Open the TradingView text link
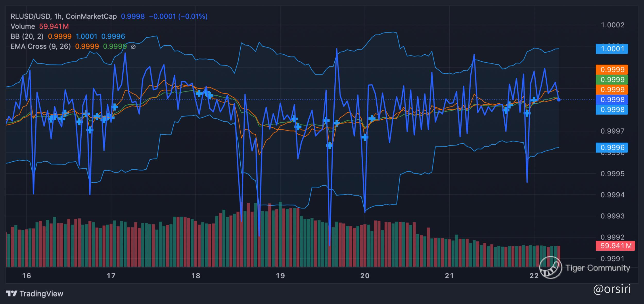 click(x=41, y=293)
